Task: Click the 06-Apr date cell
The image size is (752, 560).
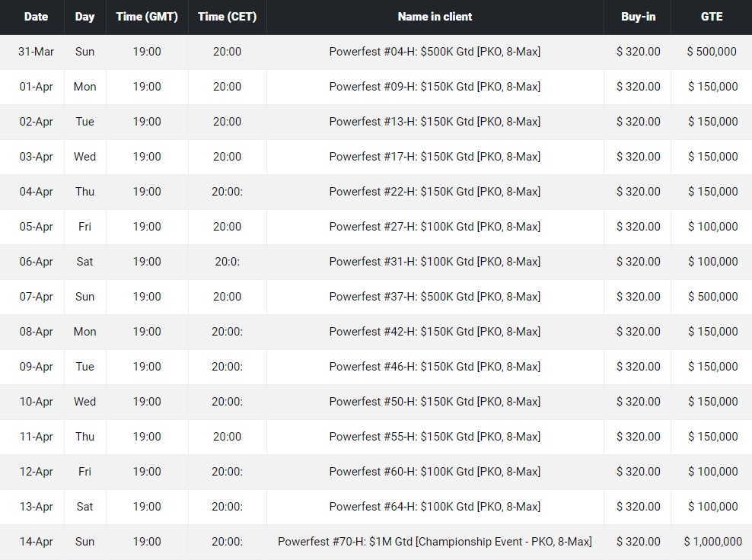Action: (x=36, y=262)
